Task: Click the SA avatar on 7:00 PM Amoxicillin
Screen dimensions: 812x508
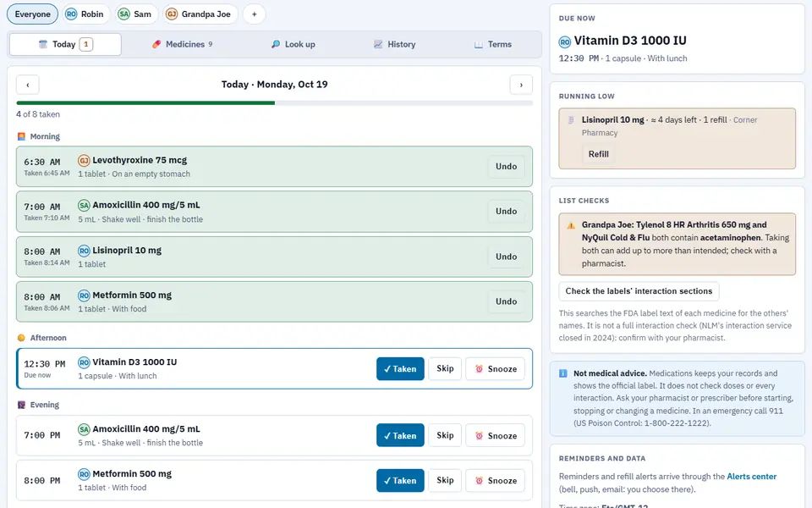Action: 84,429
